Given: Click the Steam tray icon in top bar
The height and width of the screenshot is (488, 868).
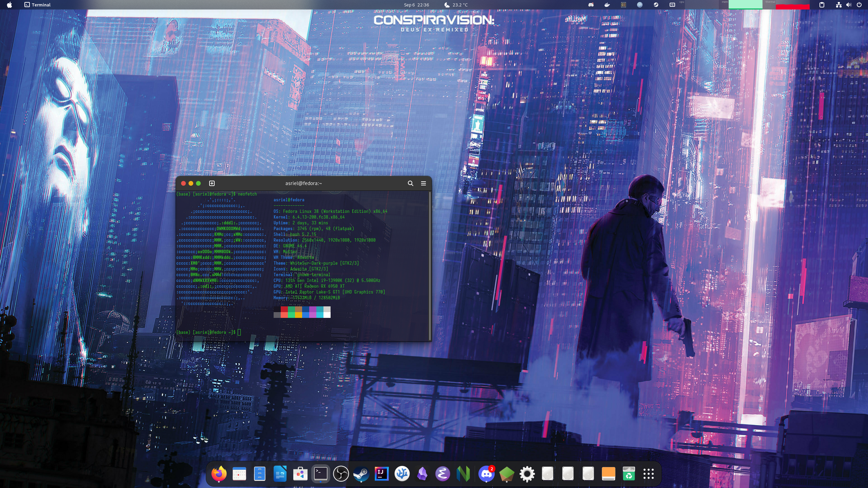Looking at the screenshot, I should pyautogui.click(x=656, y=5).
